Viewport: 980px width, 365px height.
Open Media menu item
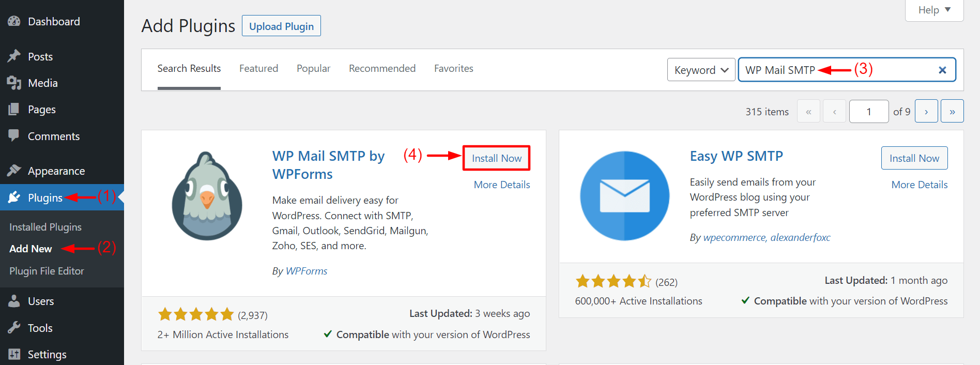pyautogui.click(x=62, y=83)
